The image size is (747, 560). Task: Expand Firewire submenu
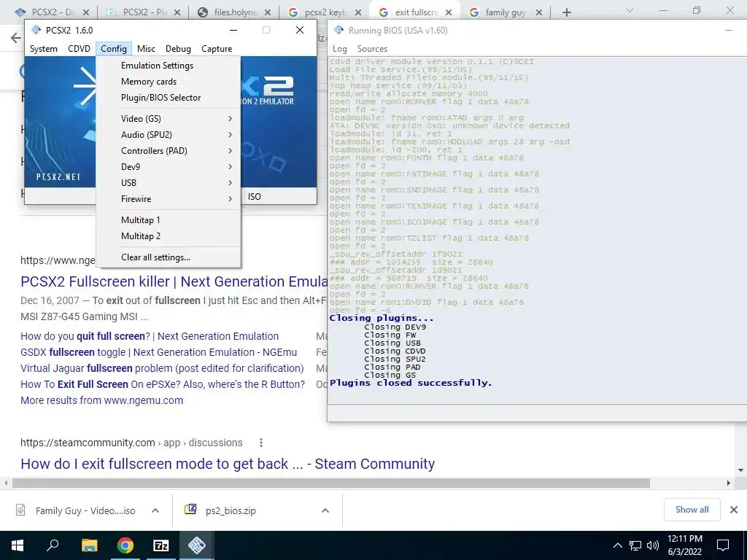pyautogui.click(x=169, y=199)
